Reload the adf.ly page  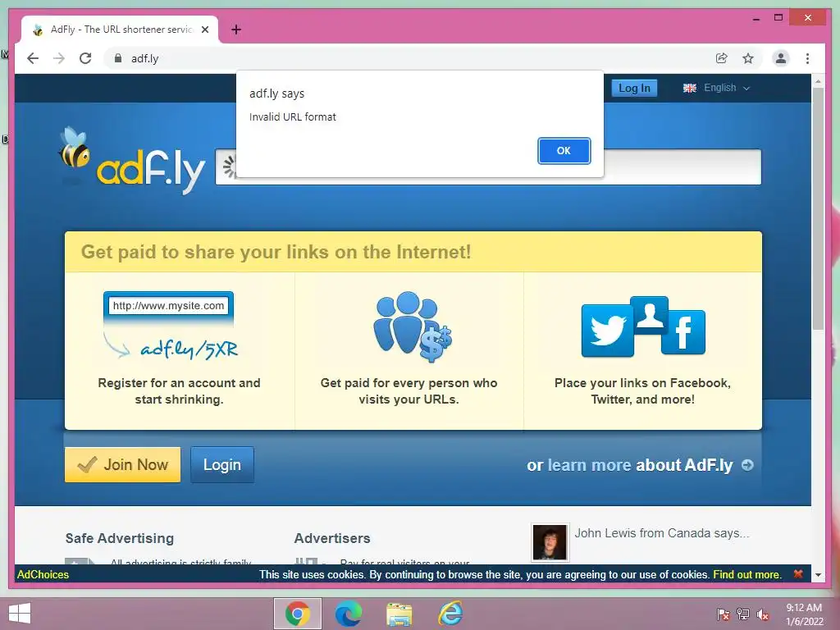coord(85,58)
